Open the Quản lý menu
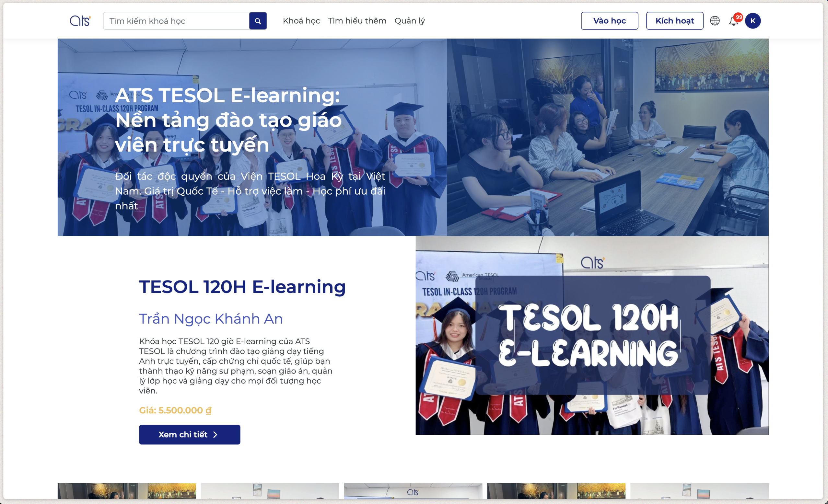The image size is (828, 504). pos(409,21)
